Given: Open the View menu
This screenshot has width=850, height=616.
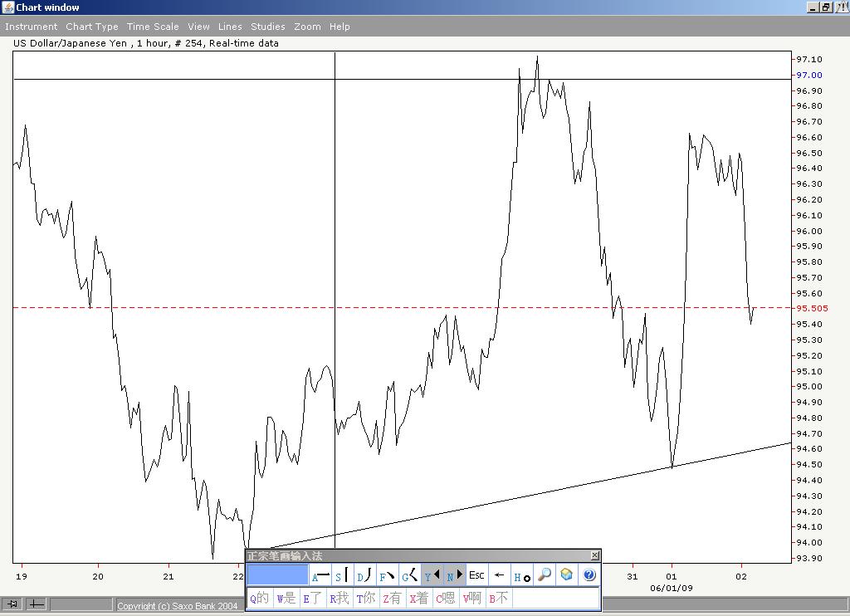Looking at the screenshot, I should (198, 27).
